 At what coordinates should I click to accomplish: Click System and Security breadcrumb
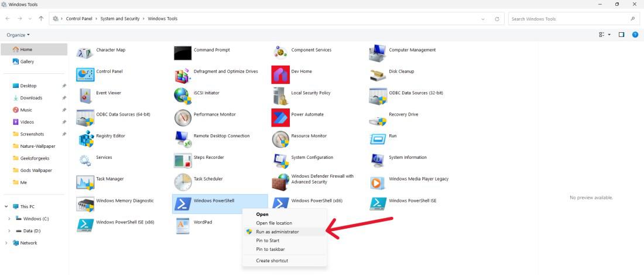click(120, 19)
